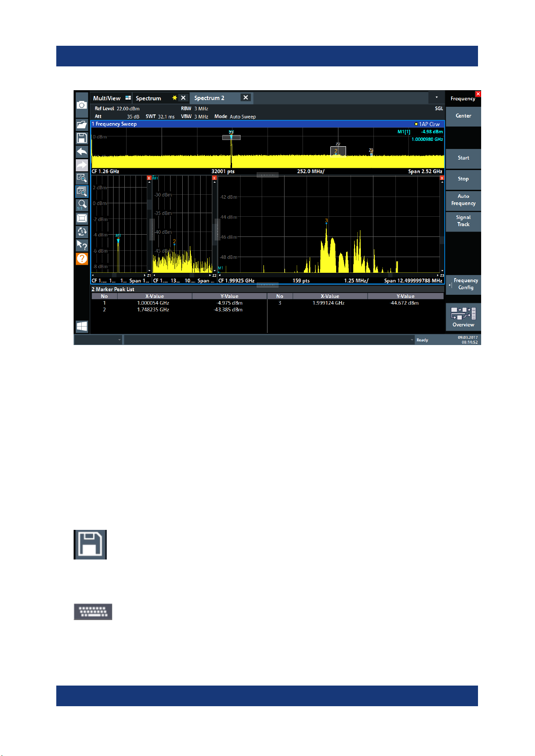This screenshot has width=535, height=756.
Task: Click the fullscreen measurement window icon
Action: pyautogui.click(x=82, y=218)
